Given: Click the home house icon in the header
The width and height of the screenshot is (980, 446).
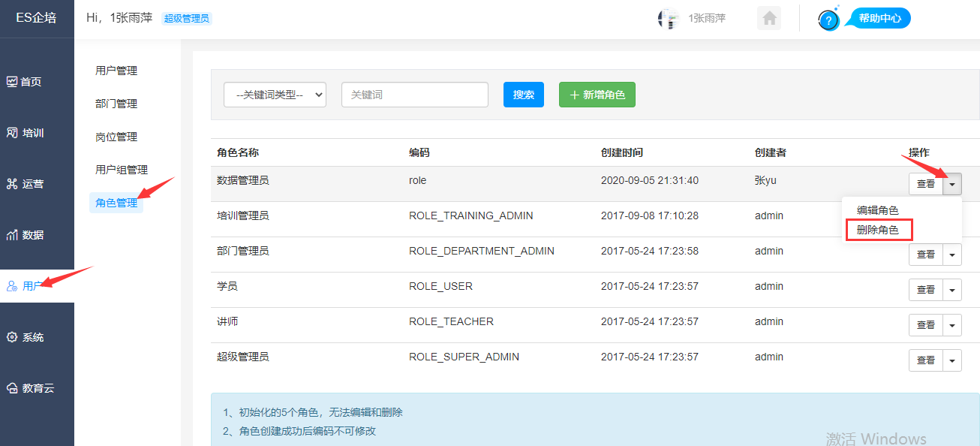Looking at the screenshot, I should point(769,18).
